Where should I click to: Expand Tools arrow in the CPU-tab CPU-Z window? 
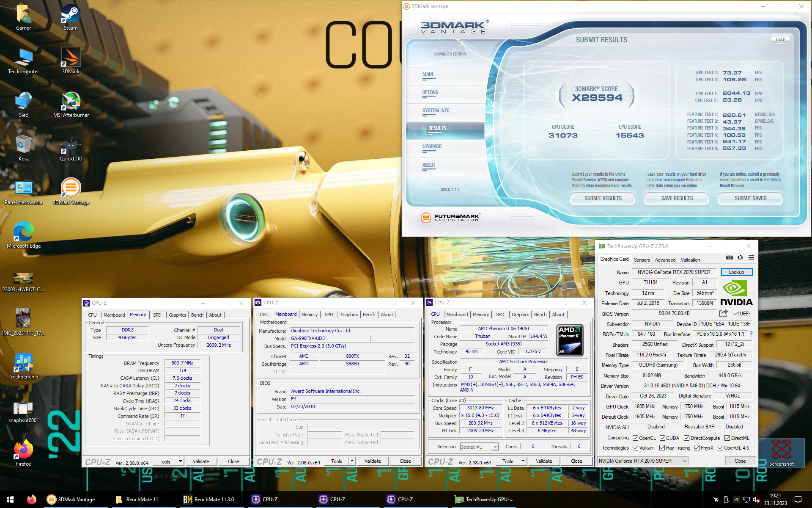523,461
